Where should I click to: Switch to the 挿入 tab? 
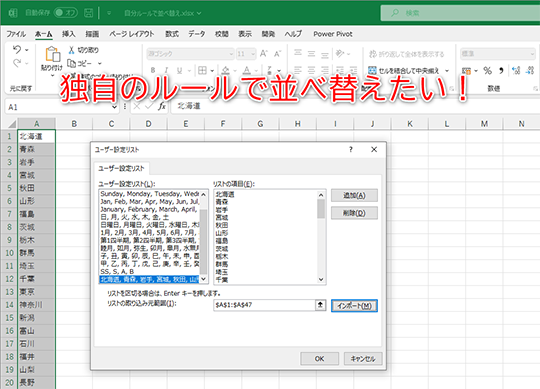click(x=69, y=34)
